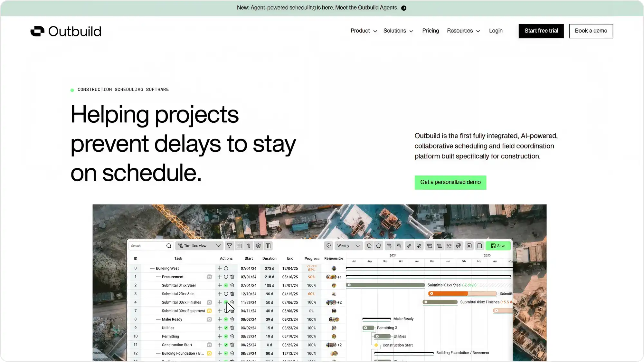This screenshot has height=362, width=644.
Task: Collapse the Building Foundation group
Action: (158, 353)
